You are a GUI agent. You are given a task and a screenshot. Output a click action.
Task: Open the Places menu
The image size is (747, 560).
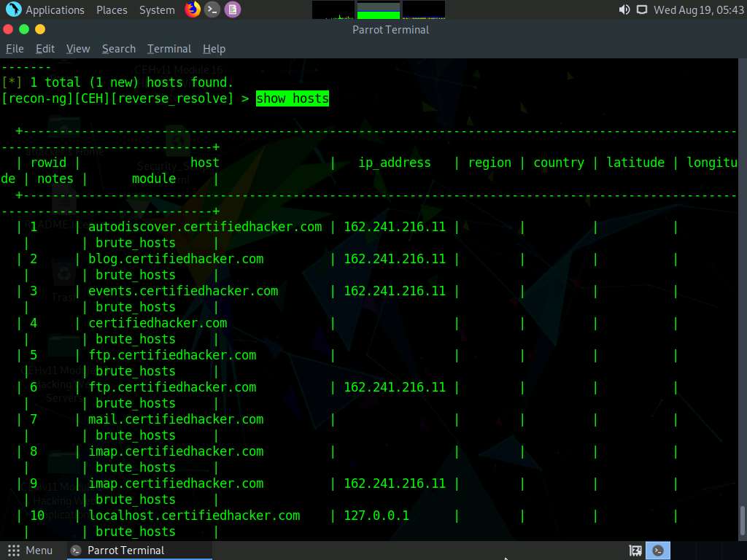point(112,10)
